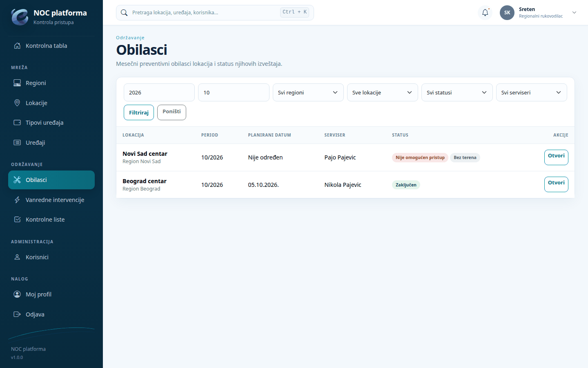Click the Tipovi uređaja icon
Image resolution: width=588 pixels, height=368 pixels.
point(17,123)
